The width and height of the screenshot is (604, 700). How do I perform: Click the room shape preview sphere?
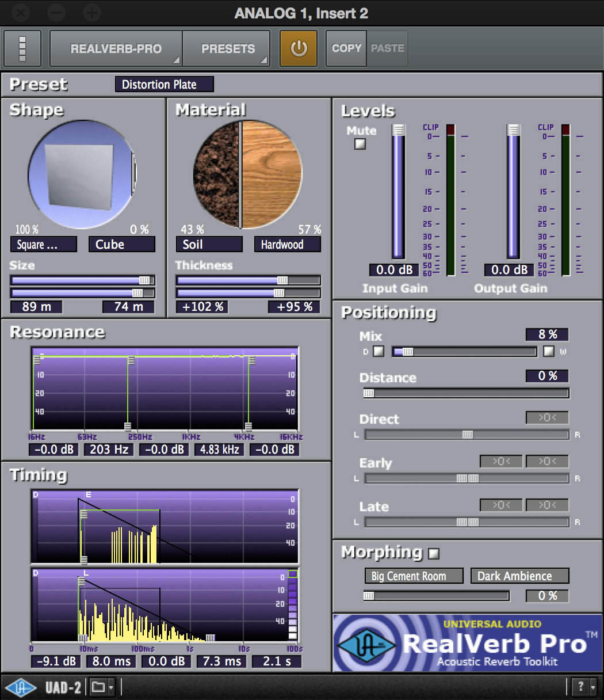[82, 174]
